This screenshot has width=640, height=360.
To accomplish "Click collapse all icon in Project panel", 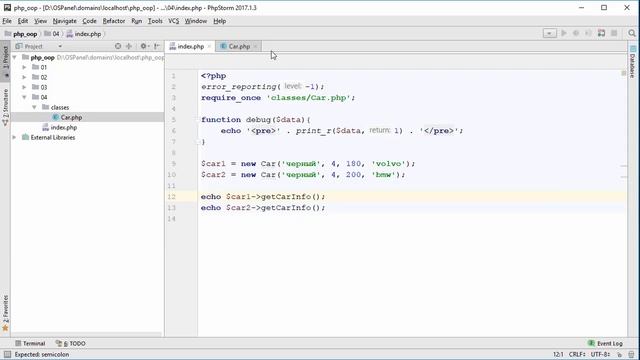I will tap(129, 46).
